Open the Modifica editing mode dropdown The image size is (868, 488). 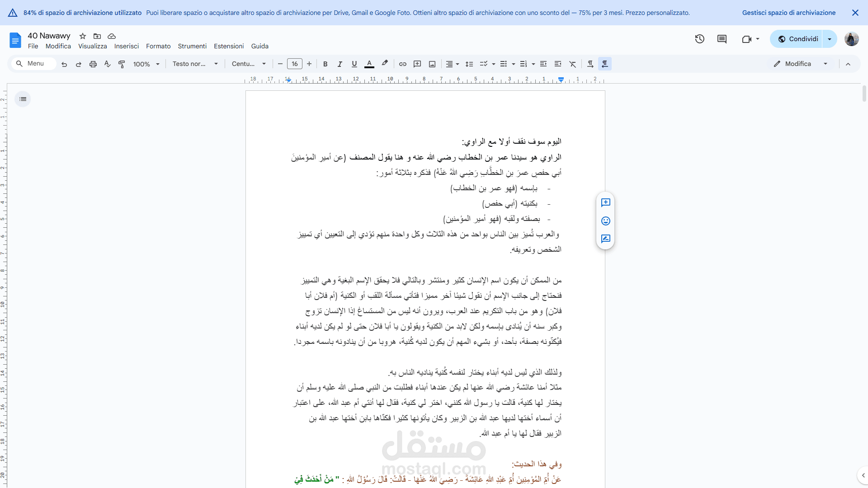(801, 64)
